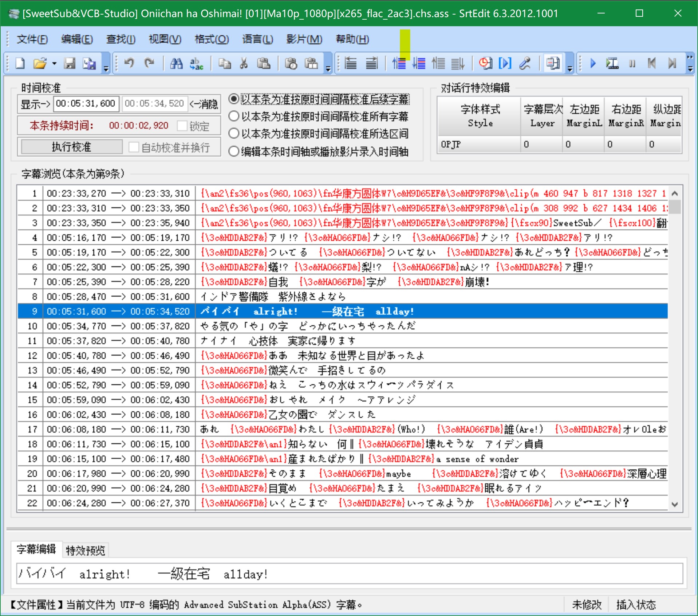This screenshot has width=698, height=616.
Task: Click the 执行校准 button
Action: point(71,147)
